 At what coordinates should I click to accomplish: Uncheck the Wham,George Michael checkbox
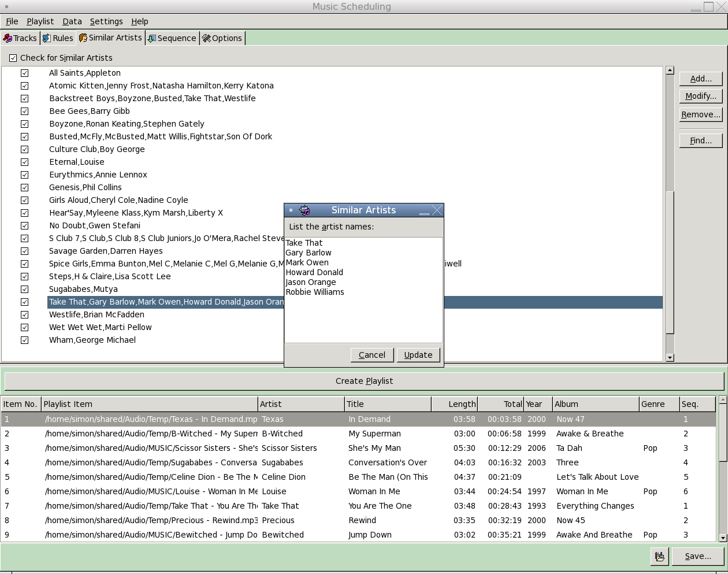tap(25, 340)
